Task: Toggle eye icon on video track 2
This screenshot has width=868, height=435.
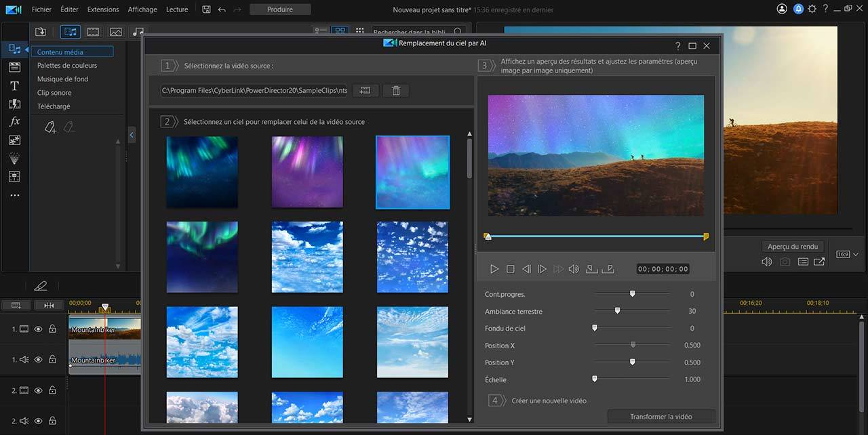Action: pyautogui.click(x=38, y=390)
